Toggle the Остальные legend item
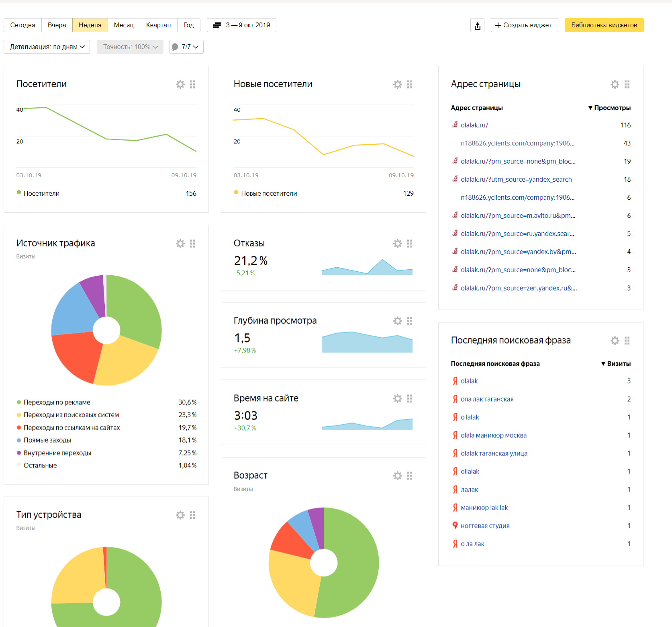Screen dimensions: 672x627 coord(37,465)
